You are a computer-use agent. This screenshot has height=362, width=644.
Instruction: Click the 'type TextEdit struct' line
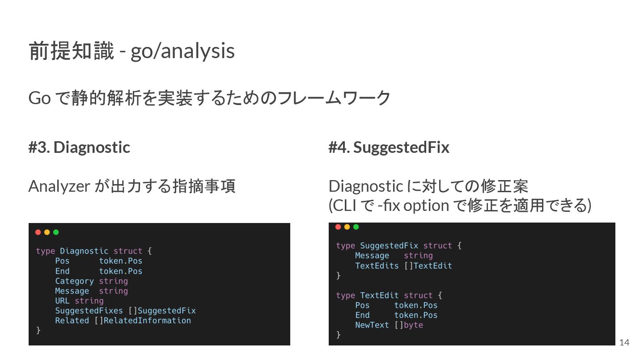pyautogui.click(x=389, y=295)
